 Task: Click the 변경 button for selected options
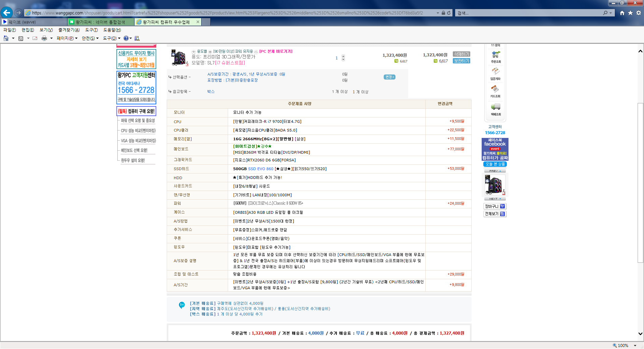(x=389, y=77)
